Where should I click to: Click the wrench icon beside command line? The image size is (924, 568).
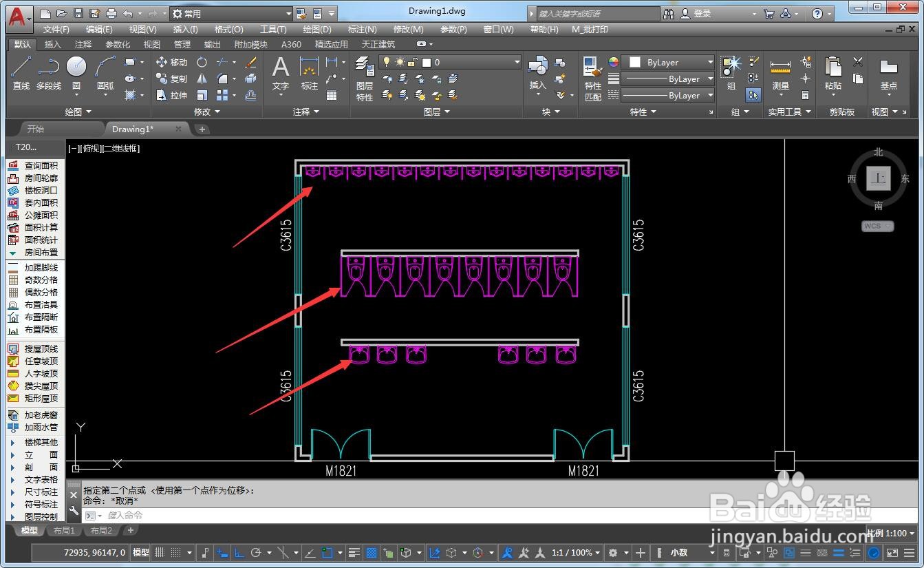[x=74, y=511]
